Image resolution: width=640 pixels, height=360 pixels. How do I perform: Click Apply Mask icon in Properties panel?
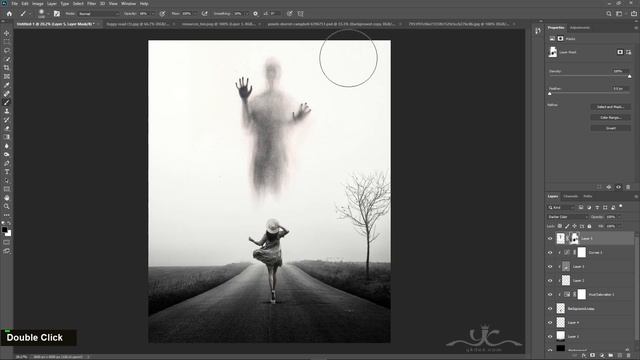(x=609, y=187)
